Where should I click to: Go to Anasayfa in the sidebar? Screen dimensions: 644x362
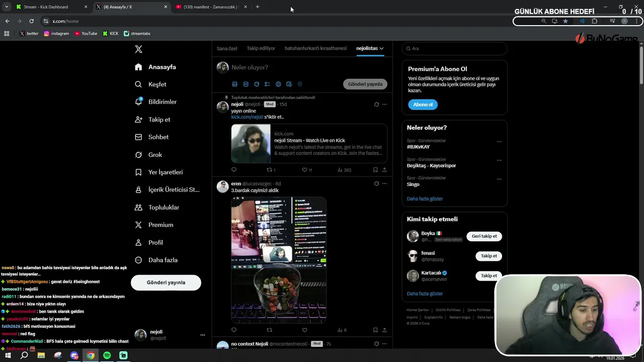click(155, 67)
